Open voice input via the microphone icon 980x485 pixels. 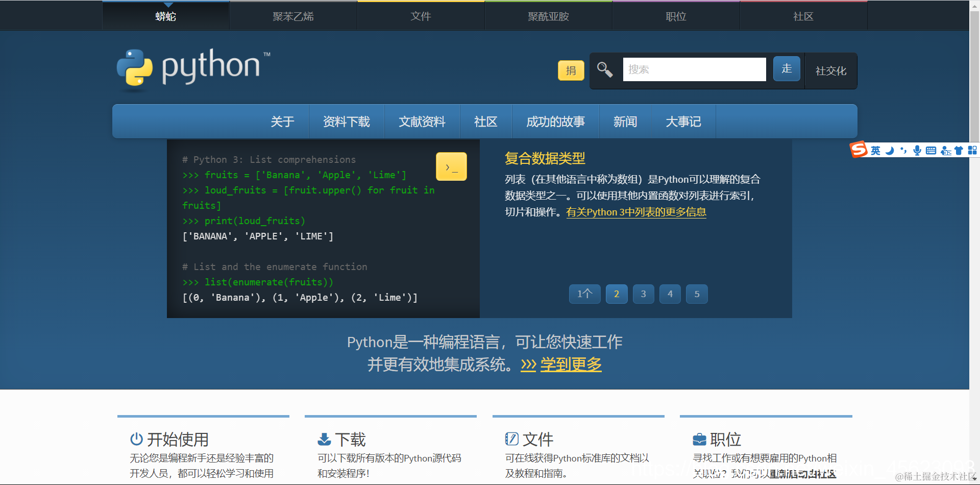click(917, 150)
